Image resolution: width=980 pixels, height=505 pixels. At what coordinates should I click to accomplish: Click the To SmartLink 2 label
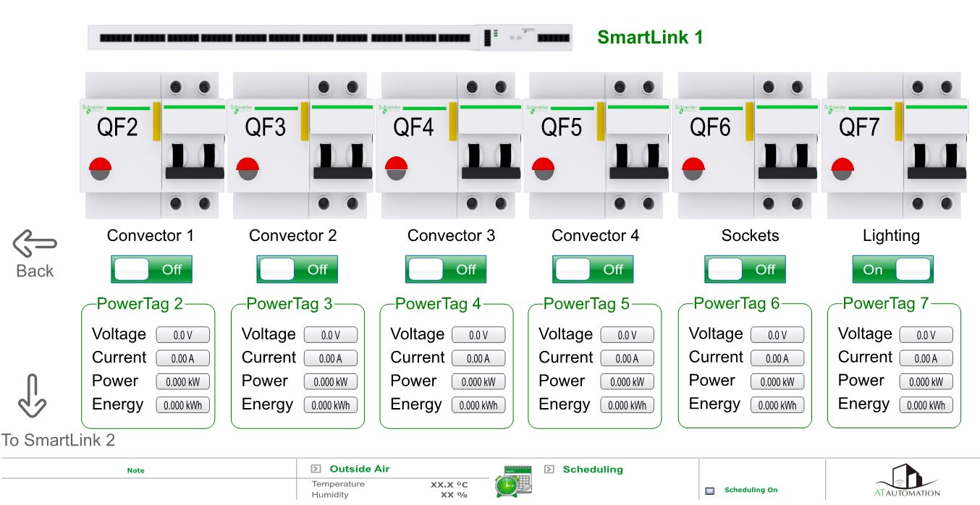tap(58, 440)
